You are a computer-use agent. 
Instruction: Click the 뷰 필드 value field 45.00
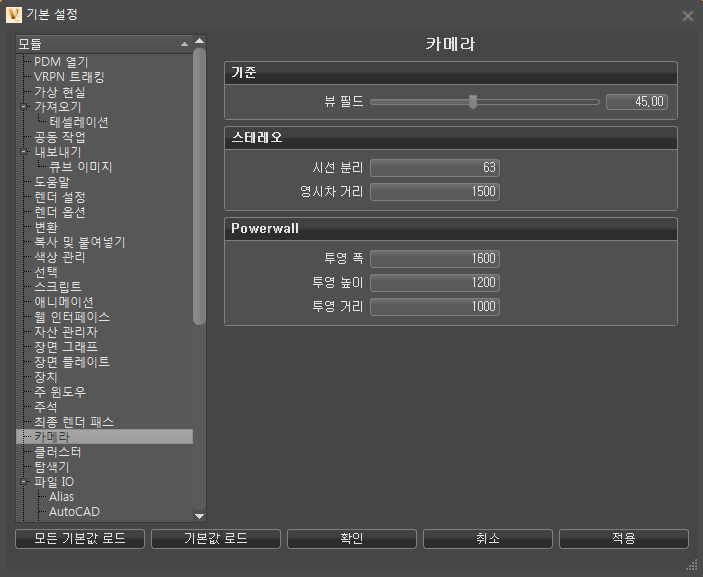[x=637, y=102]
